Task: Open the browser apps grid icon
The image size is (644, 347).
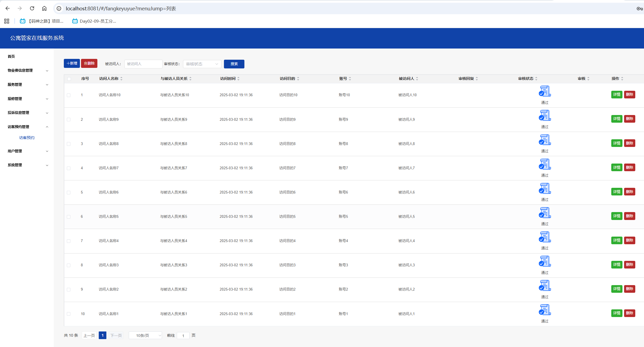Action: tap(7, 21)
